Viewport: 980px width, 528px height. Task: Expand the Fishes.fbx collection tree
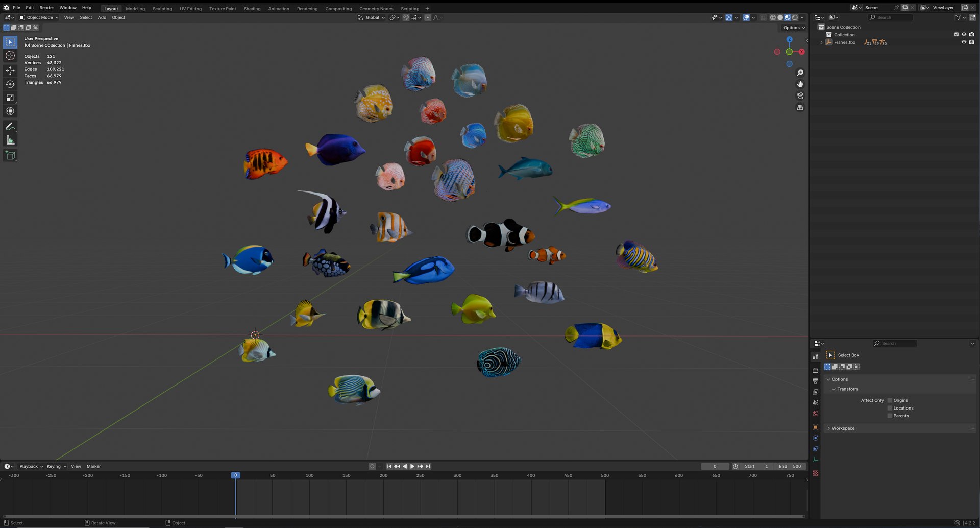821,42
